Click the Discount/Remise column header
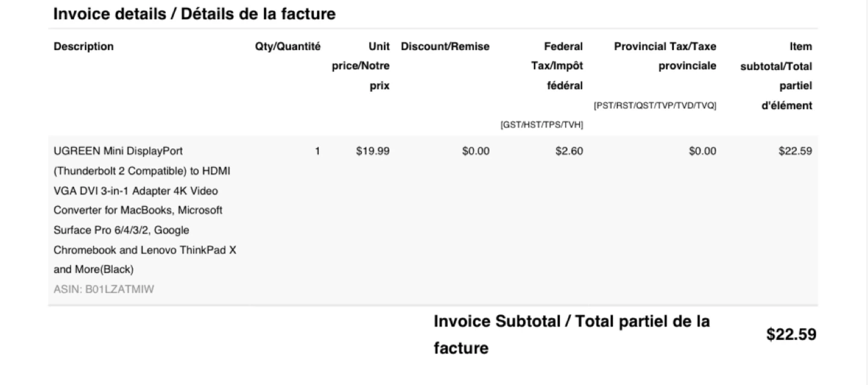Image resolution: width=868 pixels, height=385 pixels. click(445, 46)
